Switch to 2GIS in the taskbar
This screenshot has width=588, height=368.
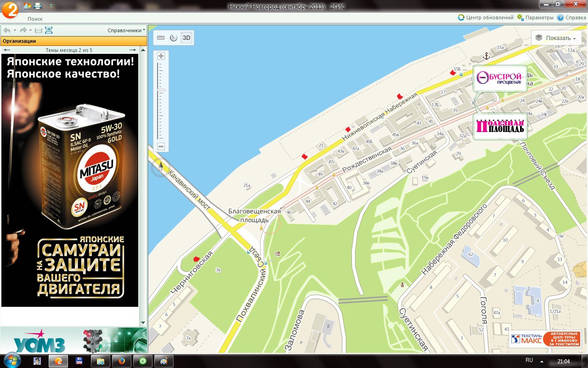click(58, 361)
